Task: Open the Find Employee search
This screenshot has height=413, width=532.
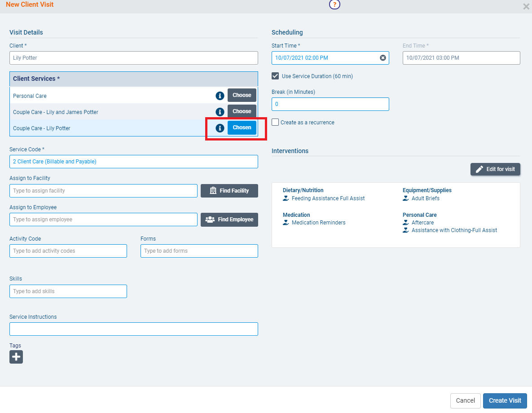Action: point(229,220)
